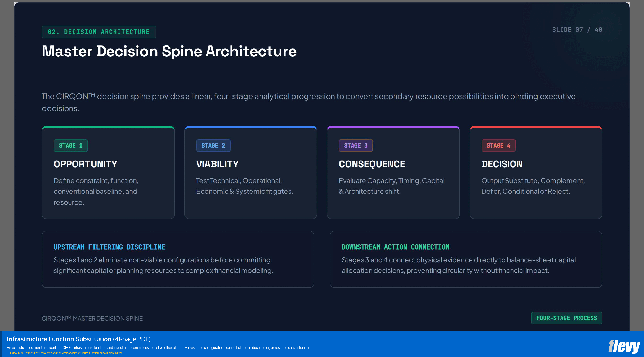The height and width of the screenshot is (357, 644).
Task: Click the Stage 3 badge
Action: pos(356,146)
